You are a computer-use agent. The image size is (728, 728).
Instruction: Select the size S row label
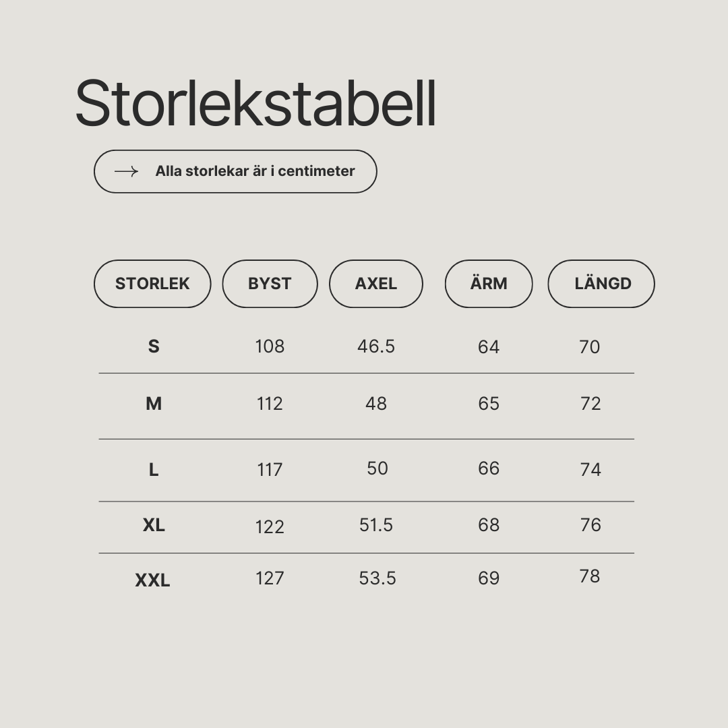pos(154,346)
